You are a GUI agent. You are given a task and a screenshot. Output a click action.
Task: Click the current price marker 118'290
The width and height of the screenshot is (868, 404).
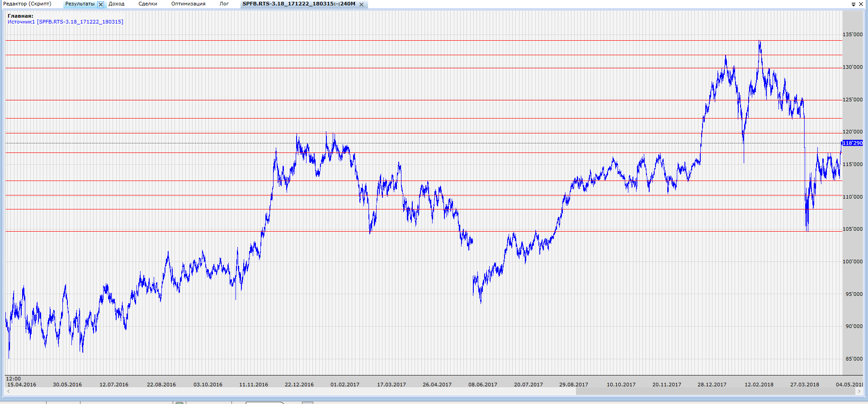point(853,143)
